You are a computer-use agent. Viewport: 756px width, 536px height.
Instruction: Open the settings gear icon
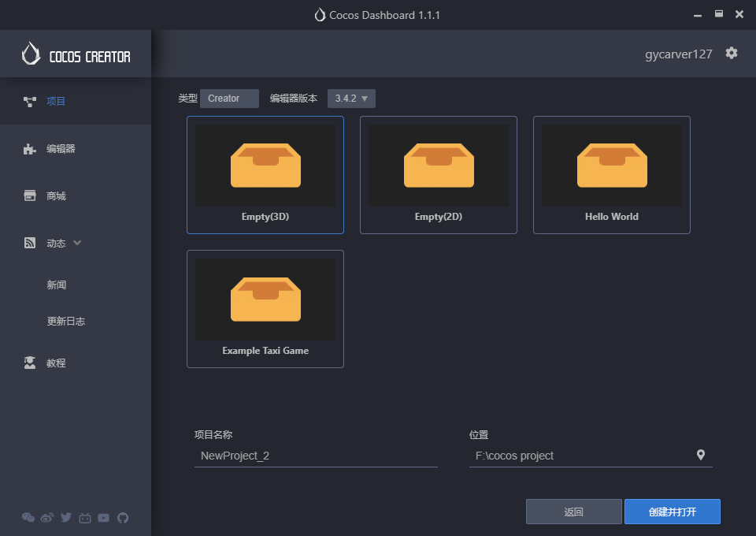coord(731,53)
